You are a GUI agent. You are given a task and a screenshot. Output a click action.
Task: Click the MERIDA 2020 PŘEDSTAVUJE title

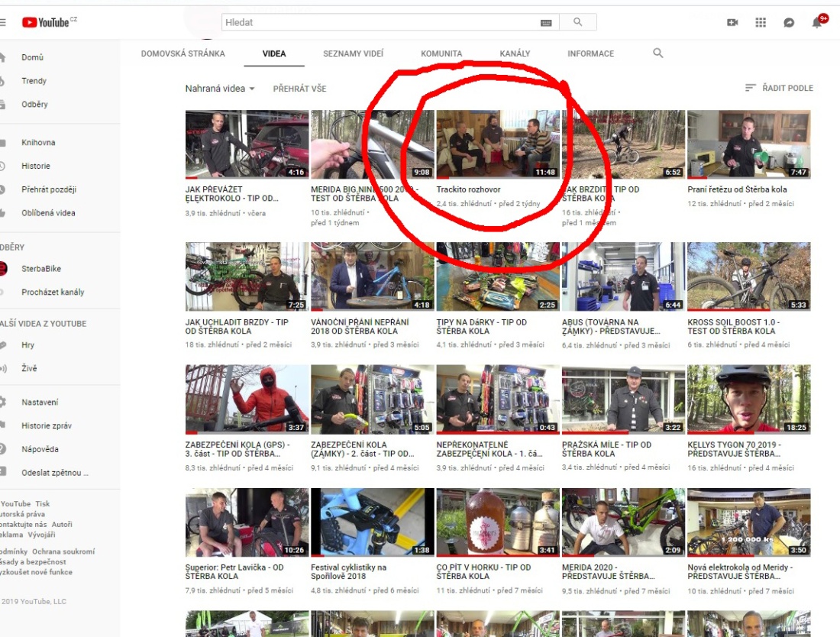(x=608, y=571)
